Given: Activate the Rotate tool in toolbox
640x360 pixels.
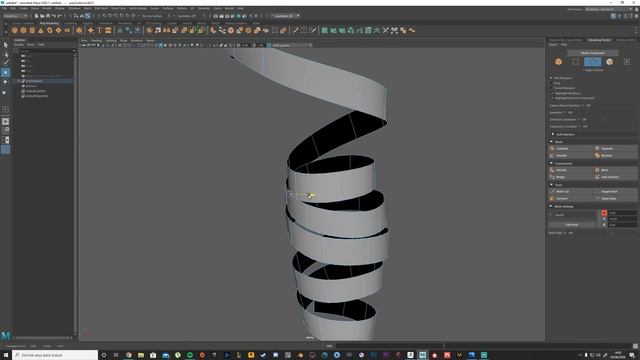Looking at the screenshot, I should click(6, 82).
